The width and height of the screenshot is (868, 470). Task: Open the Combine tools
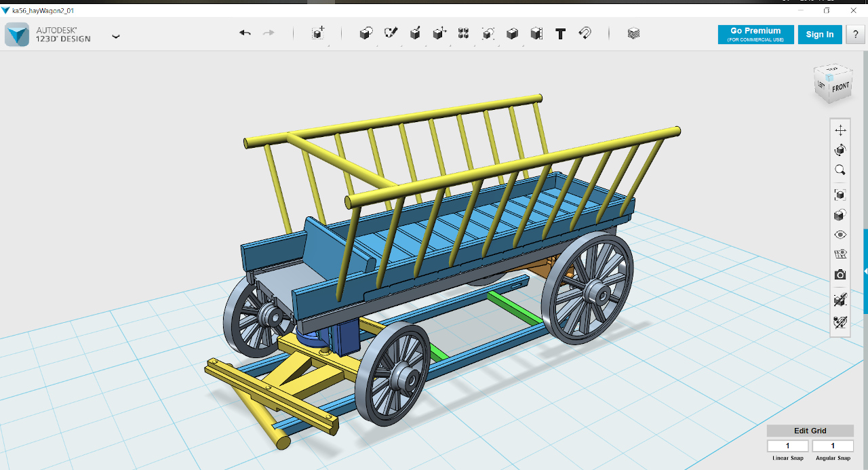pyautogui.click(x=512, y=33)
